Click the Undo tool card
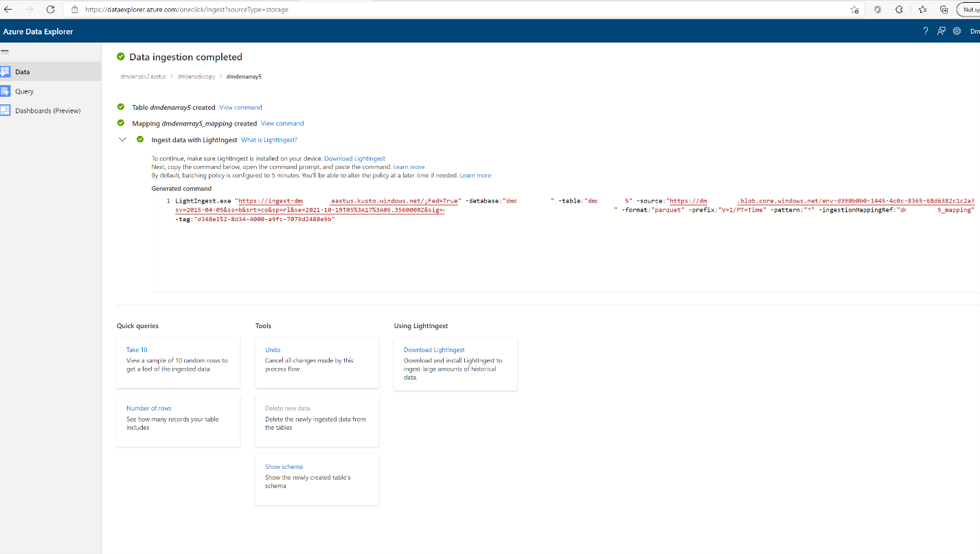Screen dimensions: 980x554 click(317, 362)
